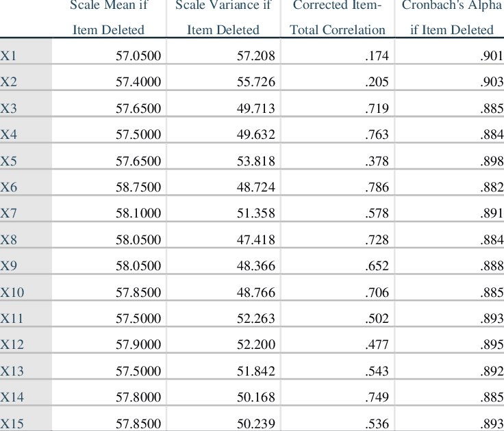Select the X15 row label
This screenshot has height=431, width=504.
pyautogui.click(x=12, y=423)
